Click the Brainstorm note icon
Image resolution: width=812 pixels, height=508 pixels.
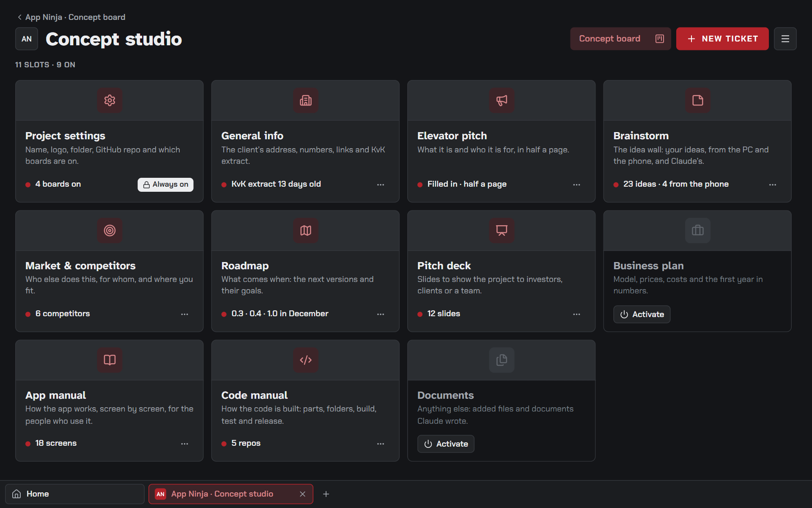(698, 100)
